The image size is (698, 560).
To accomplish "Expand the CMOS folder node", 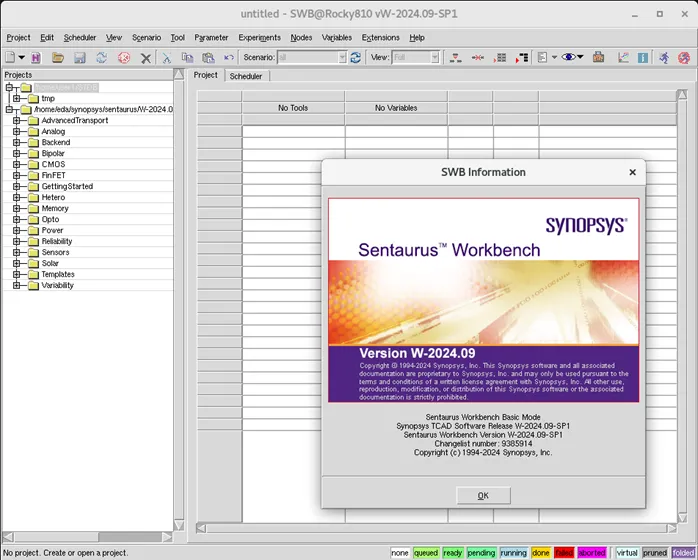I will (x=16, y=164).
